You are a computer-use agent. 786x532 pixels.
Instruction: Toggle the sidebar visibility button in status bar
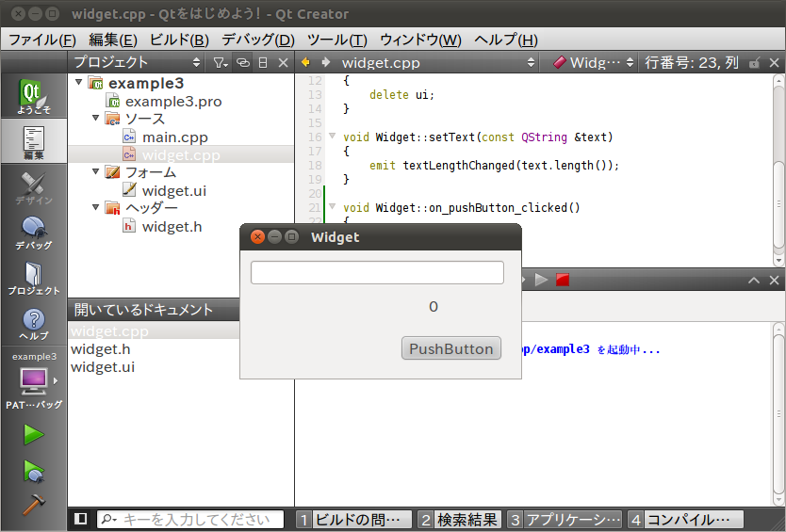(81, 519)
